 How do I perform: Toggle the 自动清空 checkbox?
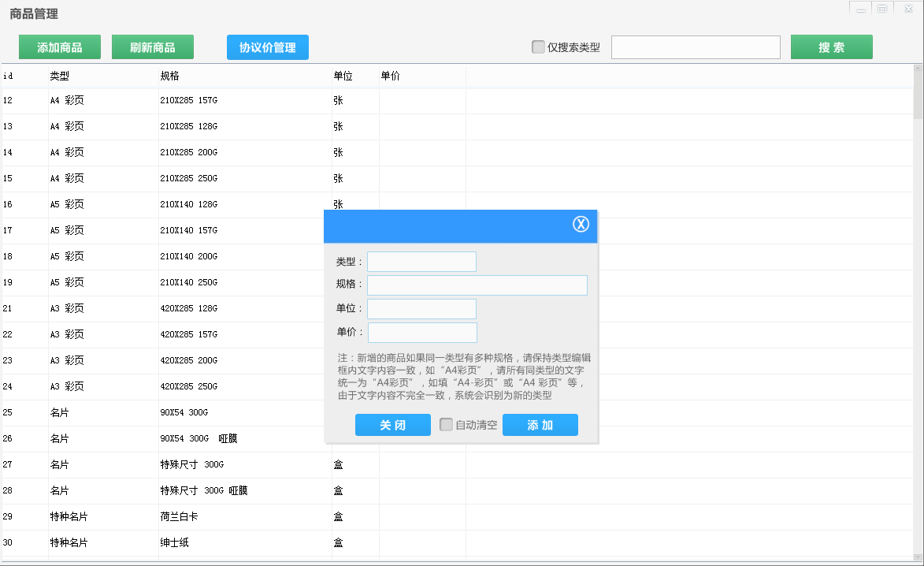click(x=447, y=425)
